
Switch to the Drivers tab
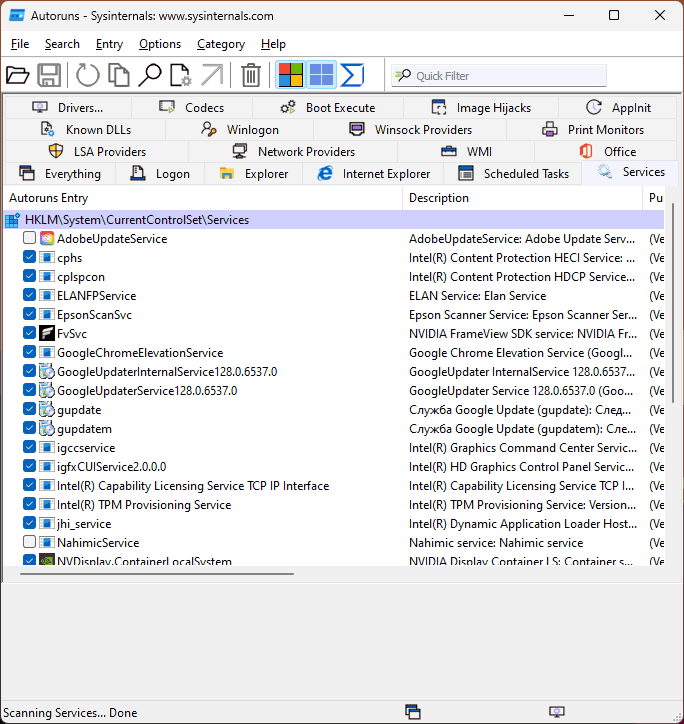(x=68, y=108)
